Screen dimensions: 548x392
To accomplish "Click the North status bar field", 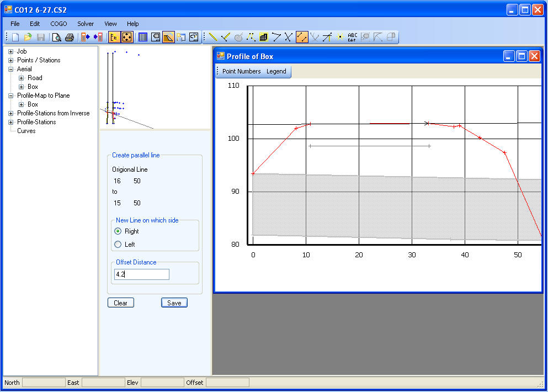I will (44, 382).
